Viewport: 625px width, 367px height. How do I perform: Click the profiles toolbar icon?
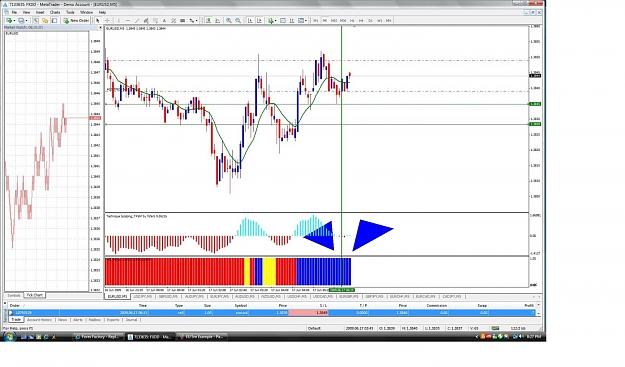(21, 20)
